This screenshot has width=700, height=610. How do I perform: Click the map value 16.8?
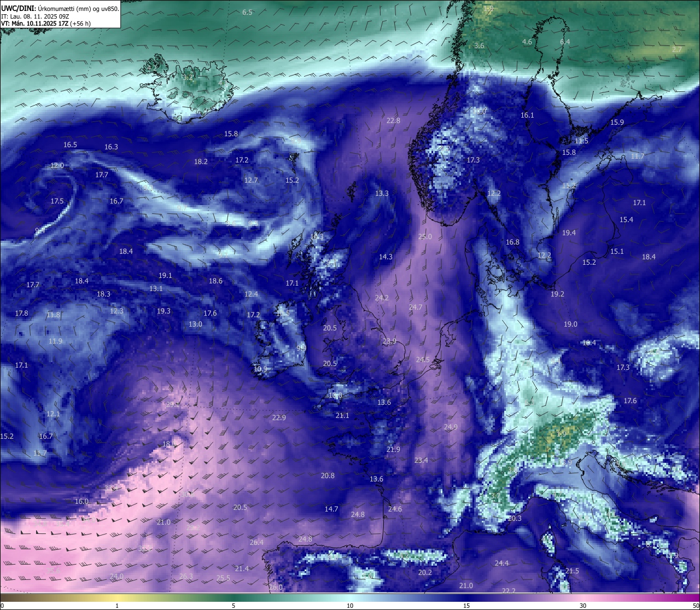pyautogui.click(x=512, y=242)
